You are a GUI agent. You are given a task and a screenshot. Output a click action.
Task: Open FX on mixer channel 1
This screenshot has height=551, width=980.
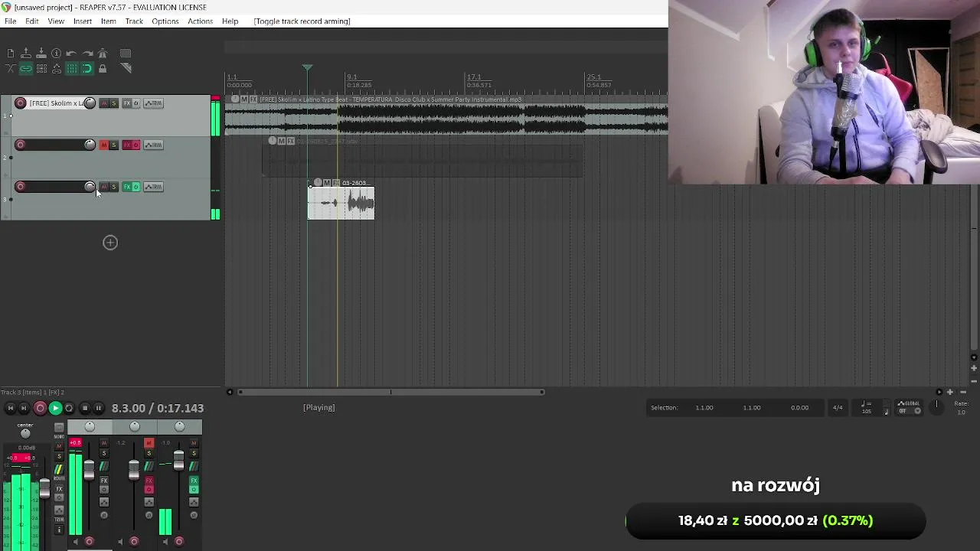coord(104,481)
